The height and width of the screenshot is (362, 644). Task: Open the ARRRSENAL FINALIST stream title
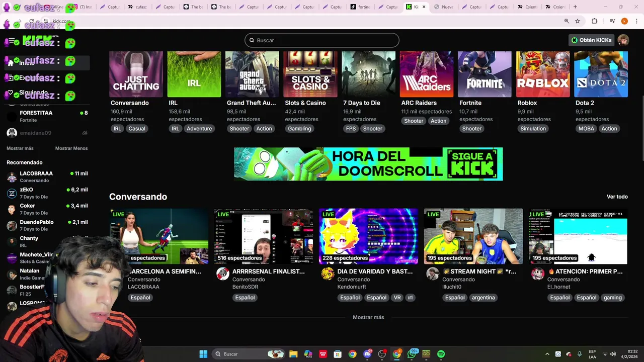tap(269, 271)
